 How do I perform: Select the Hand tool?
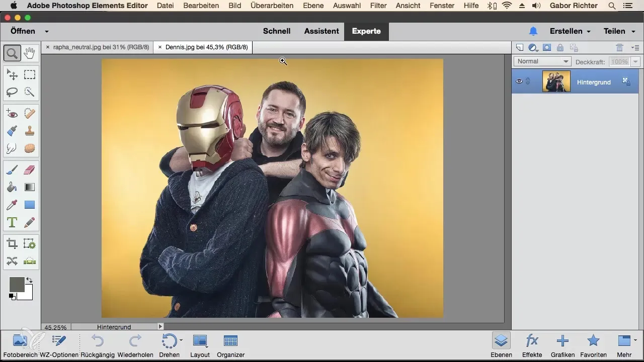tap(30, 53)
